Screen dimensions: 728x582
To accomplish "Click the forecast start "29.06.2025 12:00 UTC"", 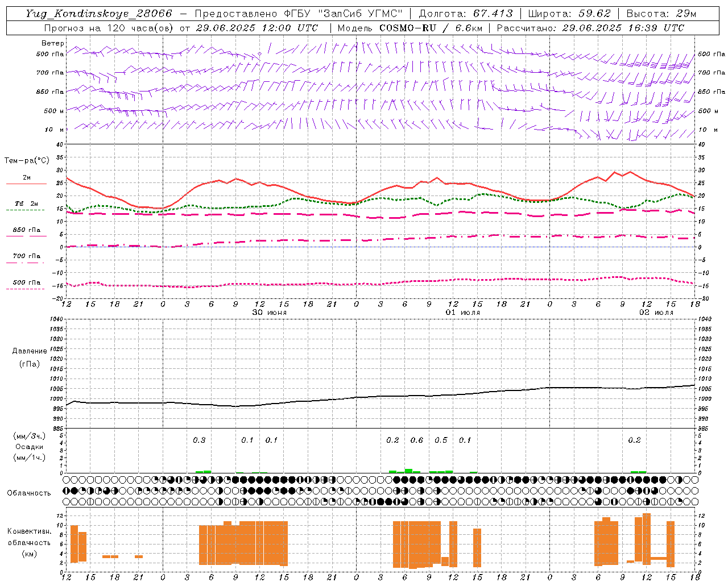I will pos(257,28).
